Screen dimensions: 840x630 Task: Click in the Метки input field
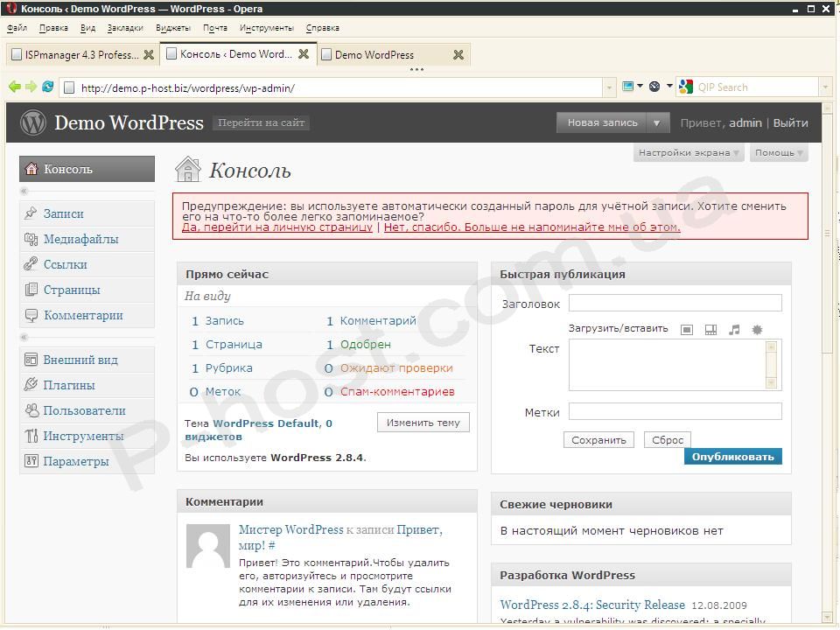click(675, 411)
